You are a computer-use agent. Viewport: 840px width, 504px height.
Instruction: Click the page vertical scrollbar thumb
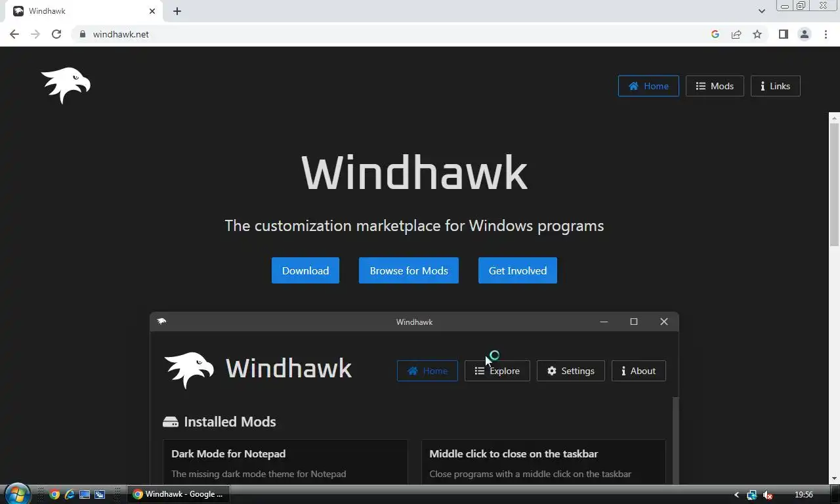pos(834,185)
